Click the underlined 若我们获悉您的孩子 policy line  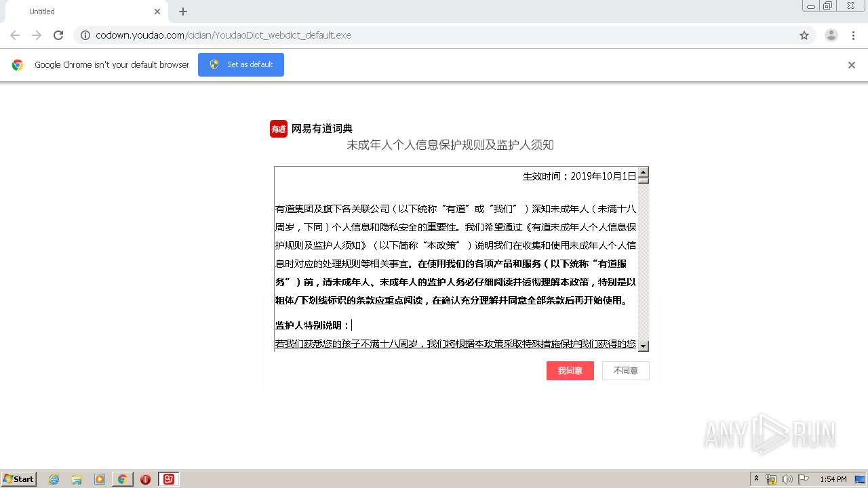click(x=456, y=344)
